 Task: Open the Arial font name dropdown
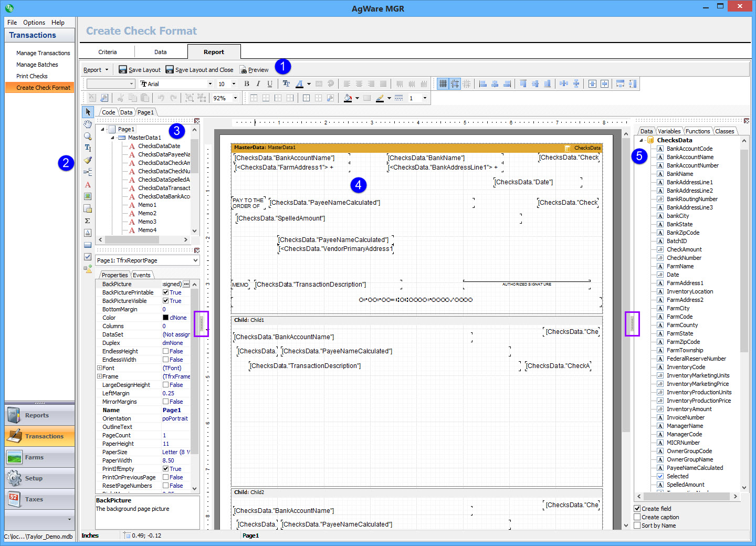[210, 84]
